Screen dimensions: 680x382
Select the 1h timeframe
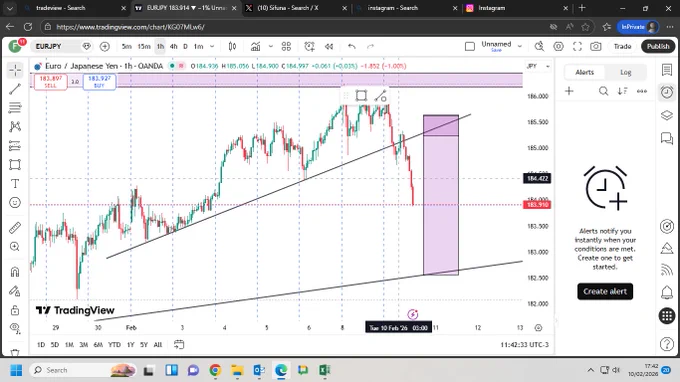[160, 46]
